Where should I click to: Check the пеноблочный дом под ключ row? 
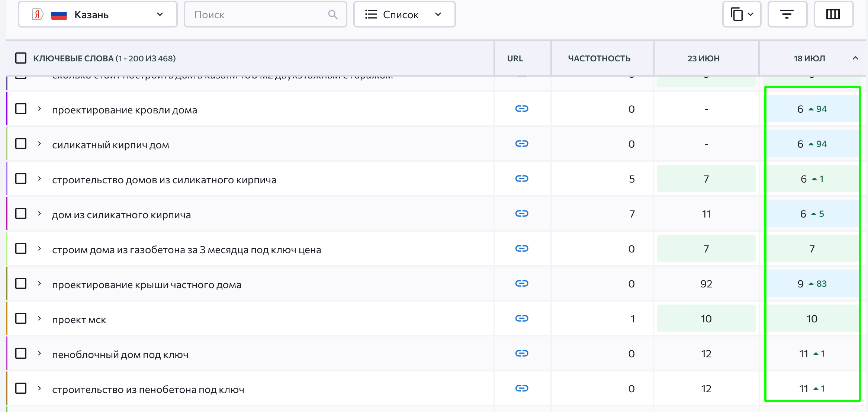(21, 353)
